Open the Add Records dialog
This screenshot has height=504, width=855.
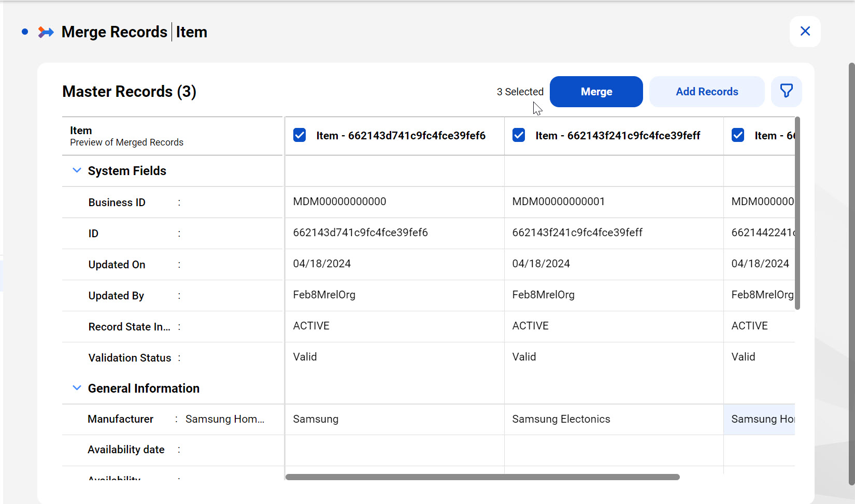[707, 92]
